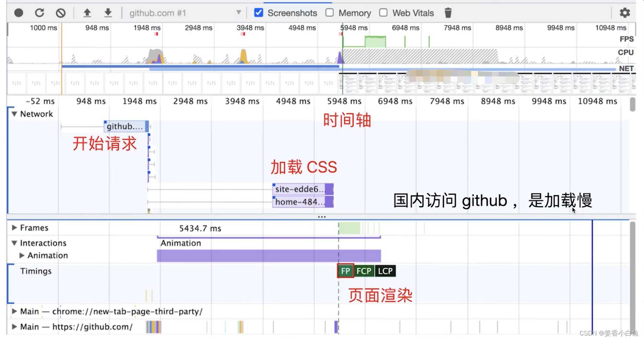
Task: Collapse the Interactions track
Action: tap(14, 243)
